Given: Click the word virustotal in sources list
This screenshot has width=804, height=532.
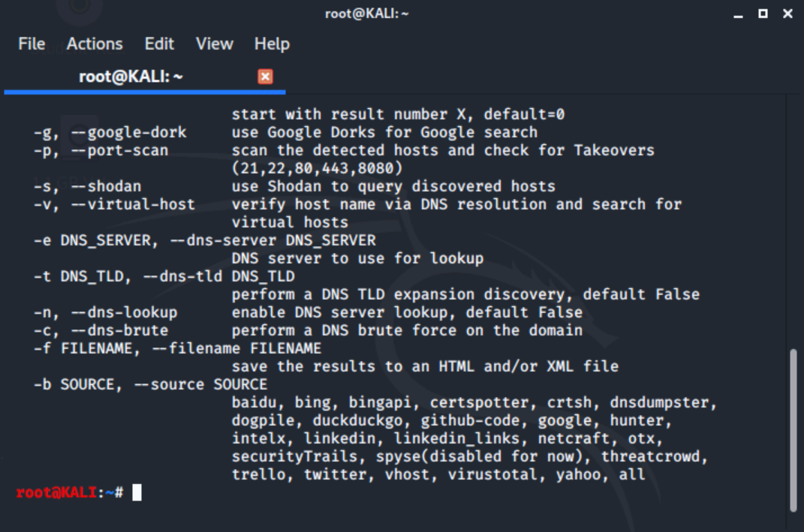Looking at the screenshot, I should pyautogui.click(x=492, y=474).
